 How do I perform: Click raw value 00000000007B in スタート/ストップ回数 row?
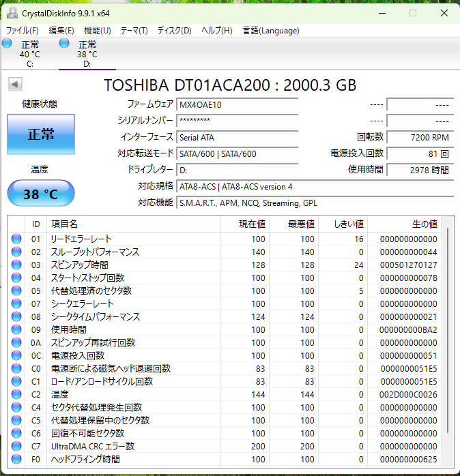[408, 278]
